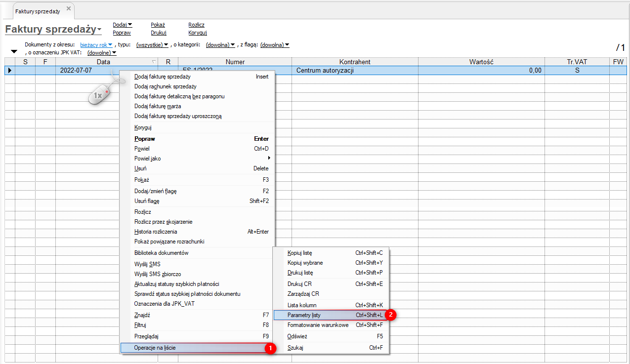Click the Koryguj link in toolbar

click(197, 33)
